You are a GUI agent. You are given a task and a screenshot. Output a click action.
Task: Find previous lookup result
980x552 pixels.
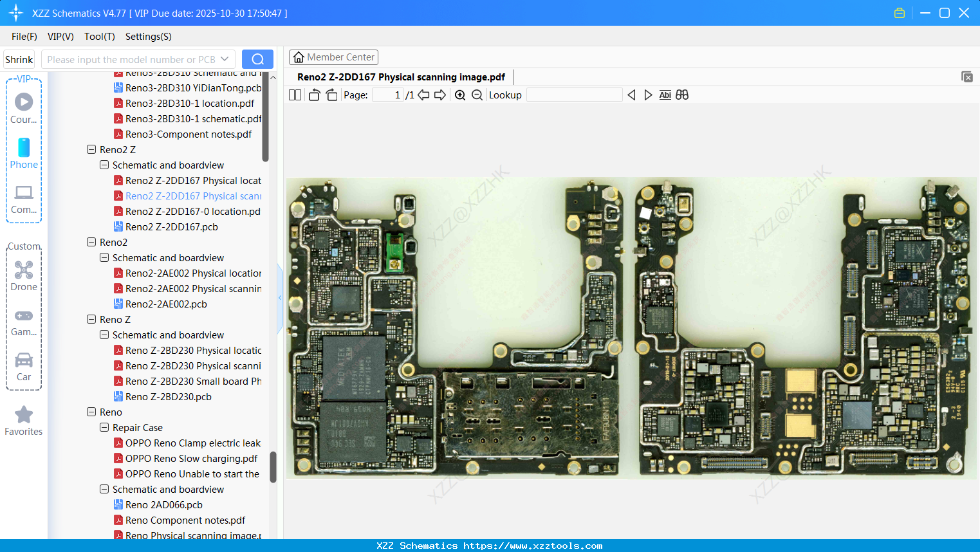631,95
